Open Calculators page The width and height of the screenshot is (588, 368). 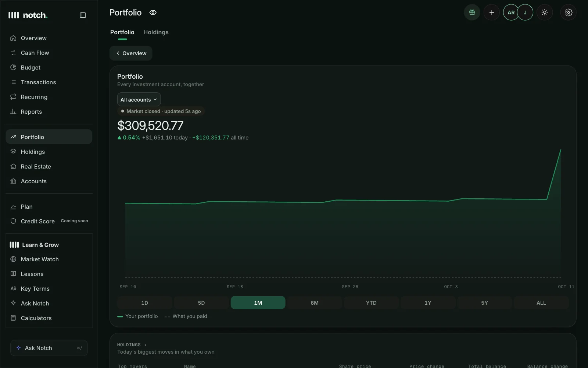coord(49,318)
